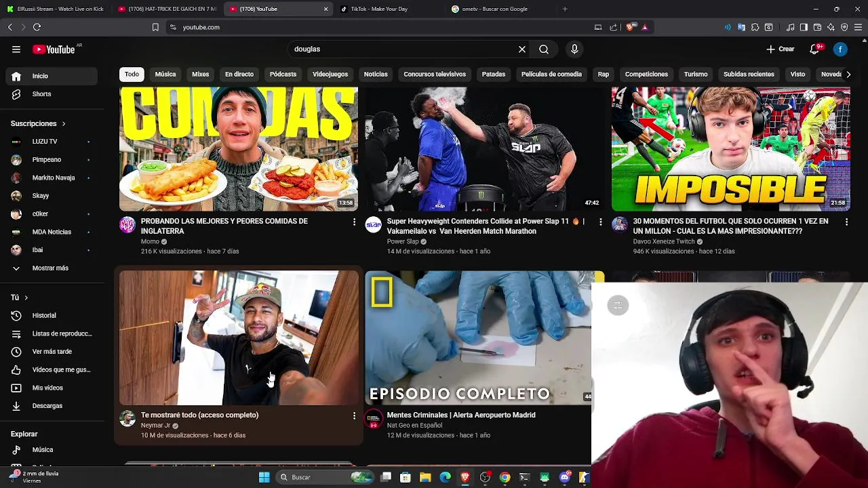Open the Nat Geo en Español channel
The height and width of the screenshot is (488, 868).
pyautogui.click(x=414, y=425)
